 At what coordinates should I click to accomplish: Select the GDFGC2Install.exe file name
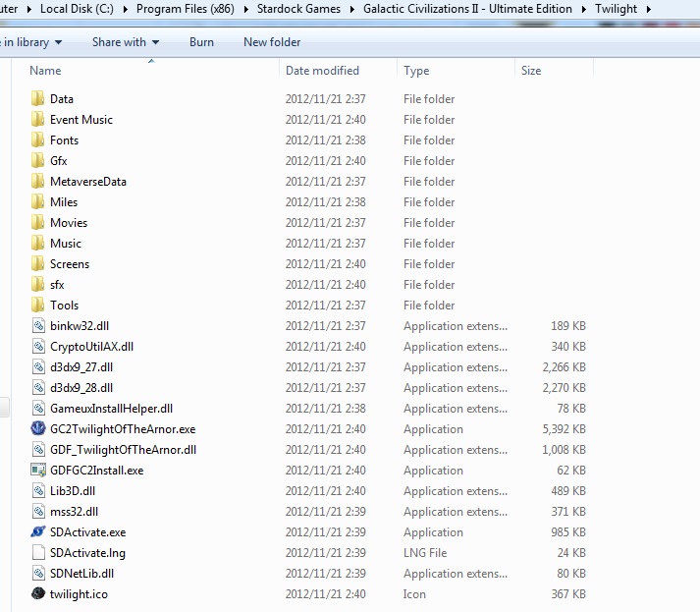pos(97,470)
